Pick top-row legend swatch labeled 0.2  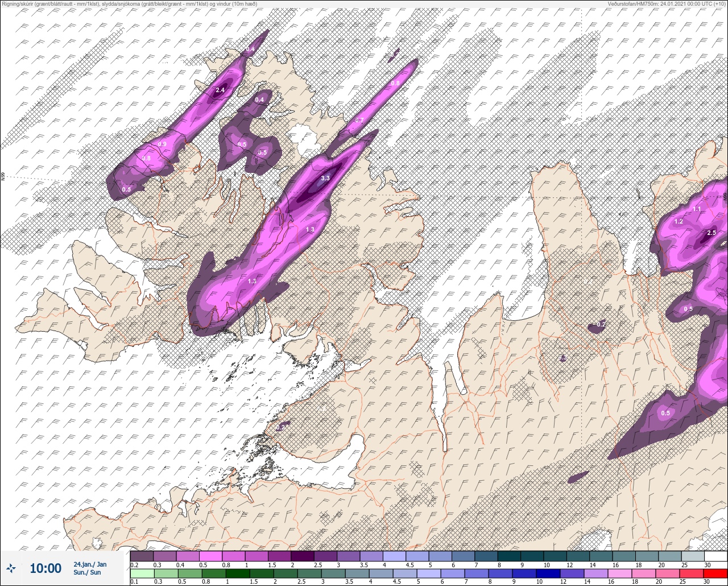point(142,556)
